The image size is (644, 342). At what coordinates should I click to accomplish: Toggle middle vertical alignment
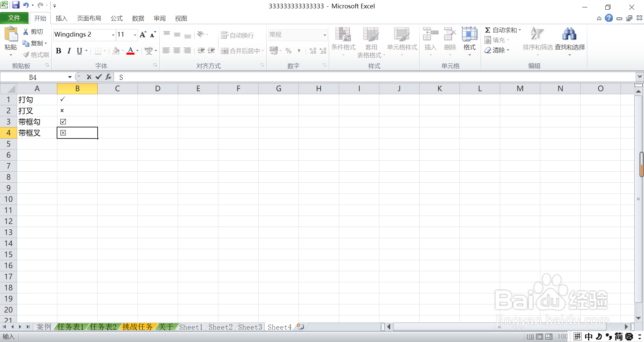click(177, 34)
